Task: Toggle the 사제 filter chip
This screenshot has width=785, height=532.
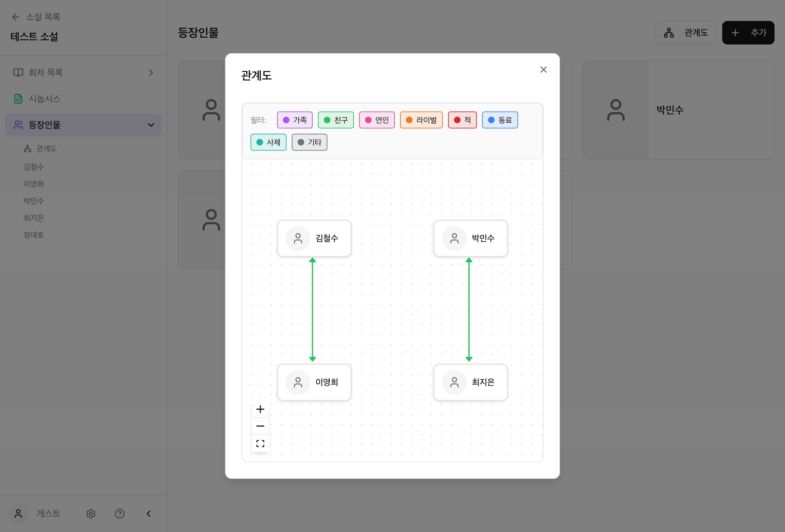Action: point(268,142)
